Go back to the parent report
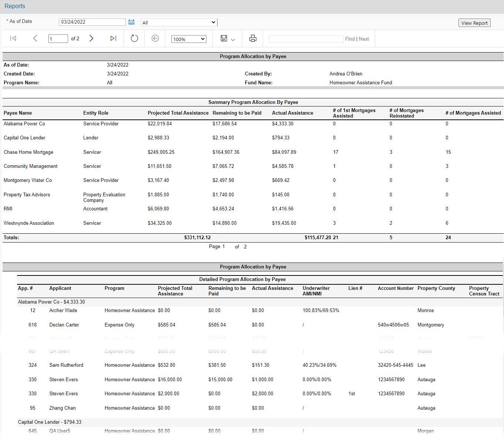 pos(155,38)
